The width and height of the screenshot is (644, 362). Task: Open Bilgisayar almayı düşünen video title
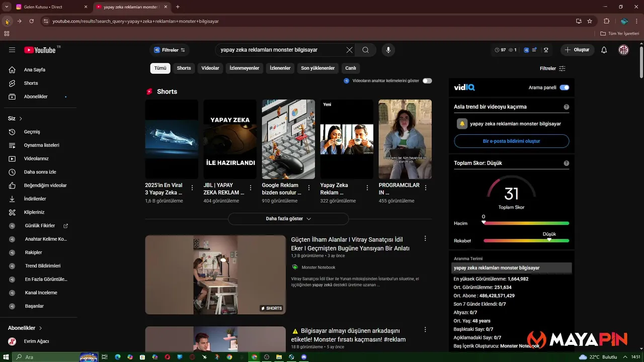(x=348, y=335)
